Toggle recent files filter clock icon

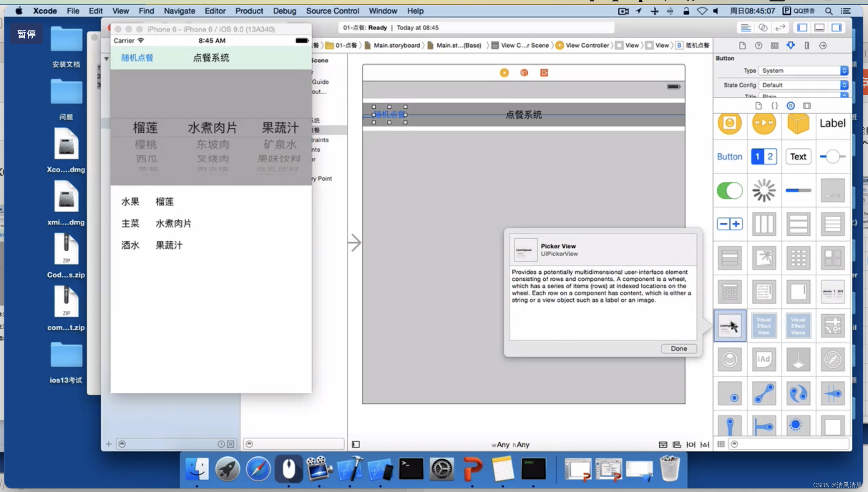click(x=221, y=444)
